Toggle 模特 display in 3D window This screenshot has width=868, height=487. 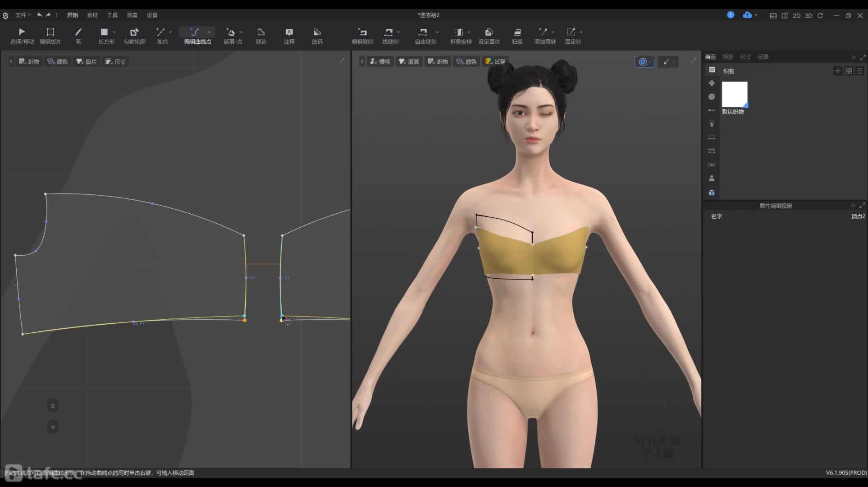click(380, 61)
